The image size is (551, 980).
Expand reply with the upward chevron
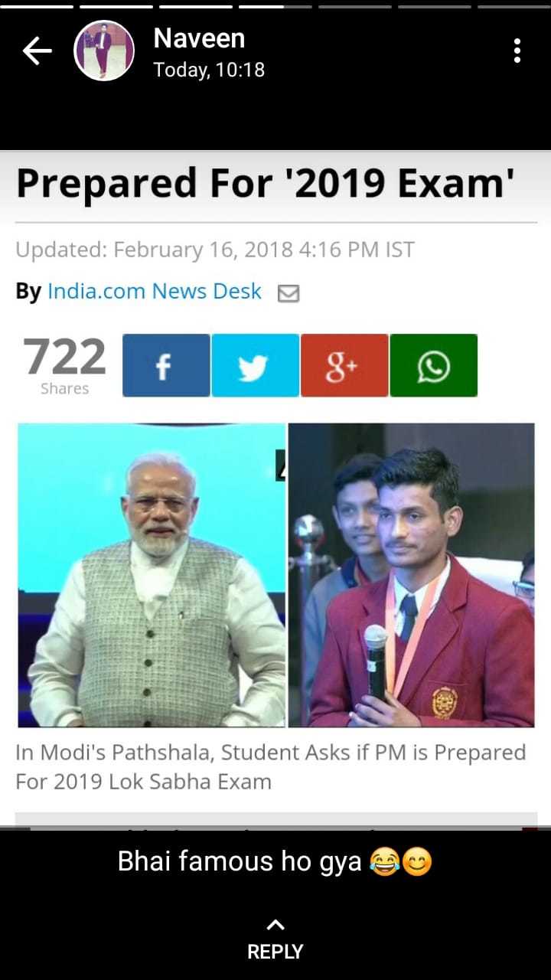tap(275, 925)
